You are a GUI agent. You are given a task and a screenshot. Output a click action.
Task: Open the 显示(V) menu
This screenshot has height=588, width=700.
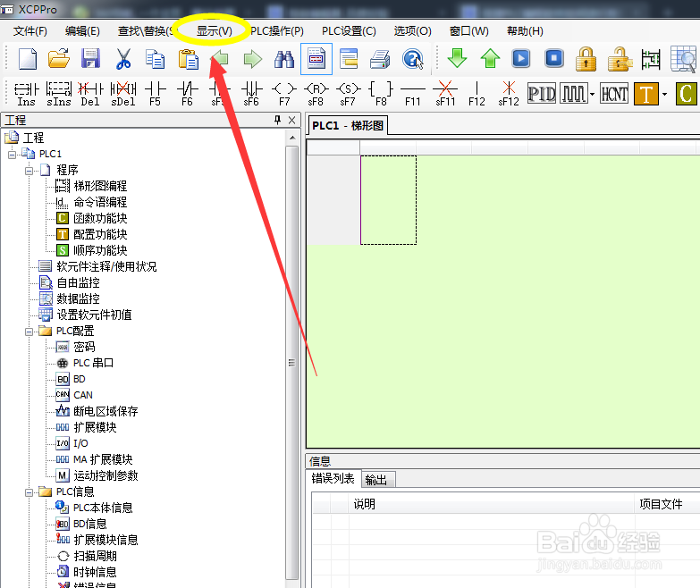(x=215, y=31)
